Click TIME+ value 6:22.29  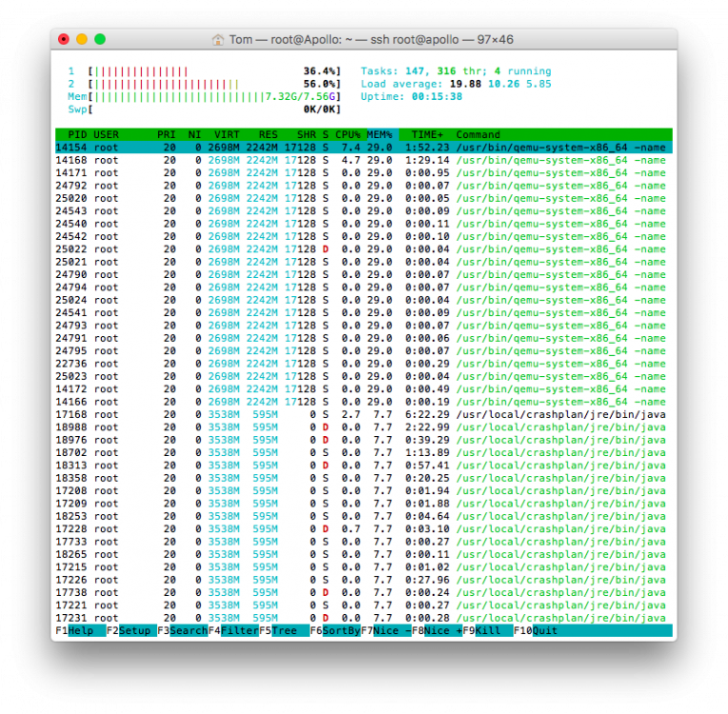click(x=427, y=415)
